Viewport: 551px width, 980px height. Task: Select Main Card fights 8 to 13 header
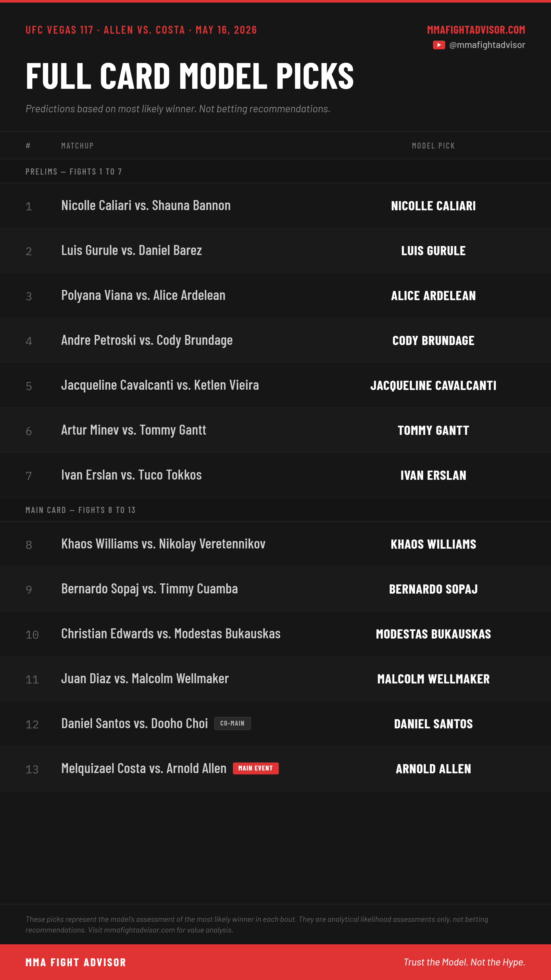pyautogui.click(x=81, y=510)
